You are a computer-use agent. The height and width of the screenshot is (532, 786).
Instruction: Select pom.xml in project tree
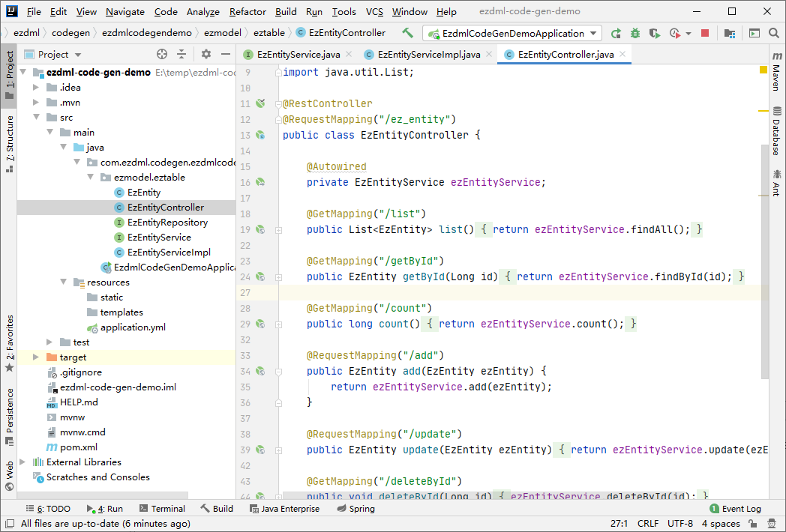(x=78, y=447)
